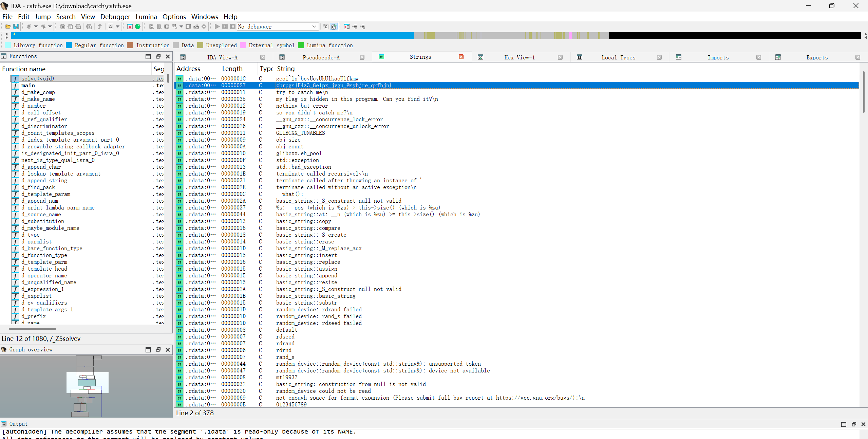
Task: Select the main function in list
Action: (x=28, y=86)
